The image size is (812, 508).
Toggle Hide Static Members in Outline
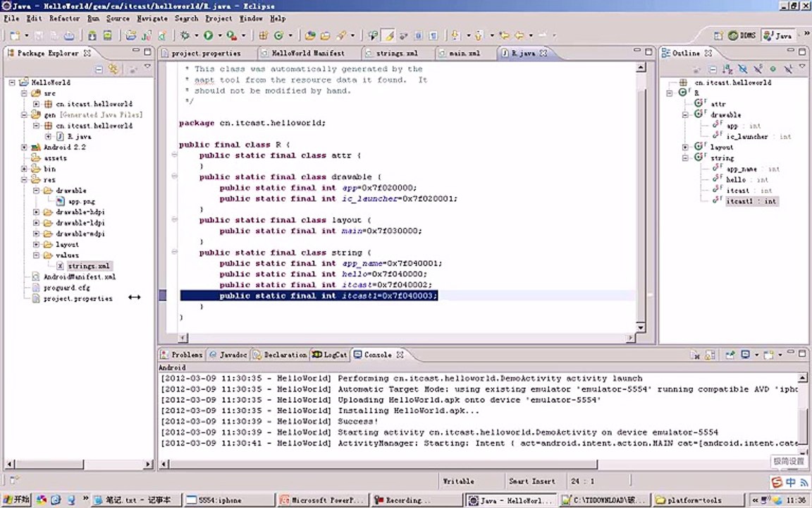click(758, 68)
